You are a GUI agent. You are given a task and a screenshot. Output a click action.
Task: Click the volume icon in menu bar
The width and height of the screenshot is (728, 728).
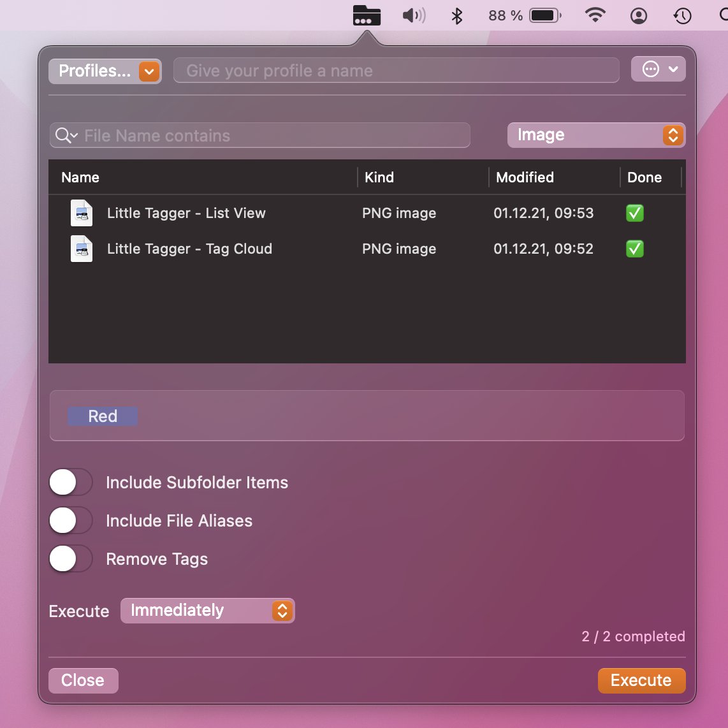[x=414, y=15]
